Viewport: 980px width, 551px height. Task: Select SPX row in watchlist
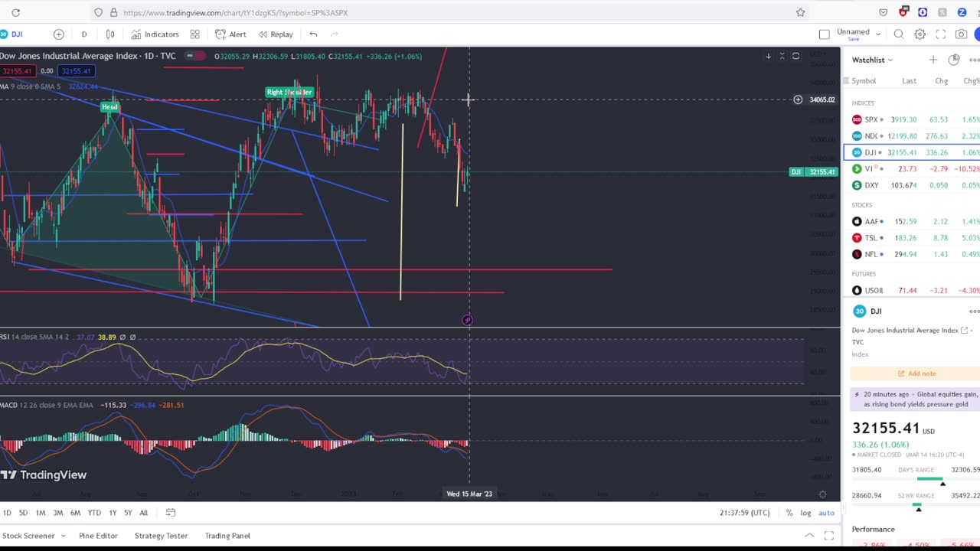[913, 119]
